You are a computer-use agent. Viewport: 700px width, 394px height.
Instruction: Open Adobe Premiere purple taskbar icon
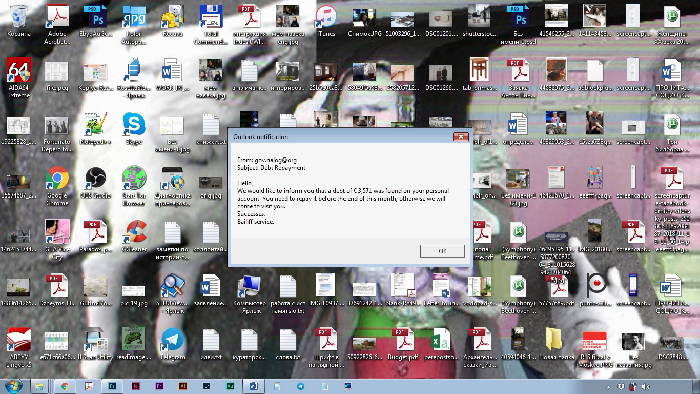(x=159, y=386)
